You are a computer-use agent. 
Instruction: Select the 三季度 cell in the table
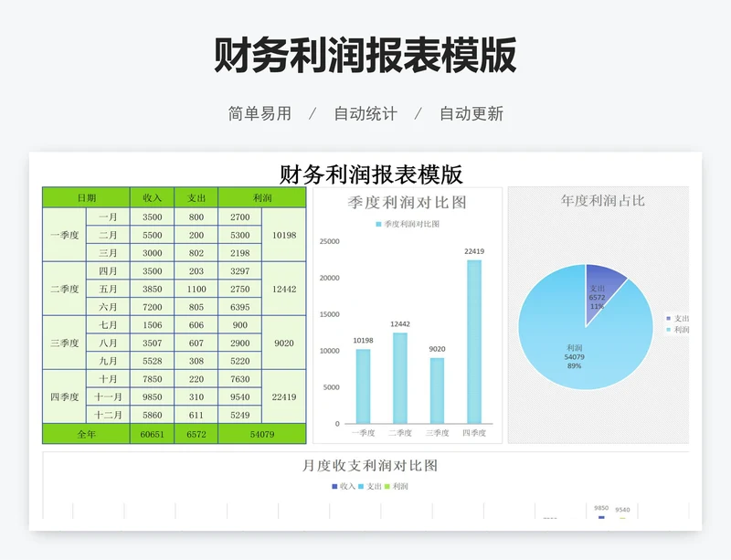(66, 343)
